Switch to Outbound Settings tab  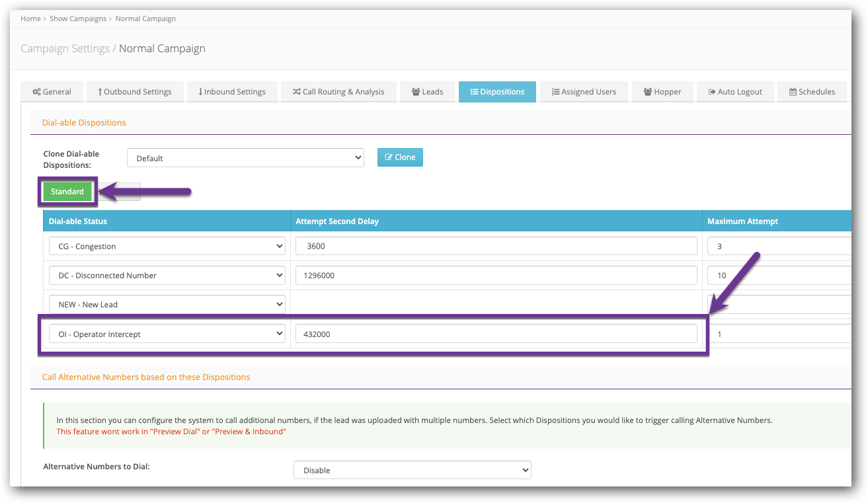134,92
